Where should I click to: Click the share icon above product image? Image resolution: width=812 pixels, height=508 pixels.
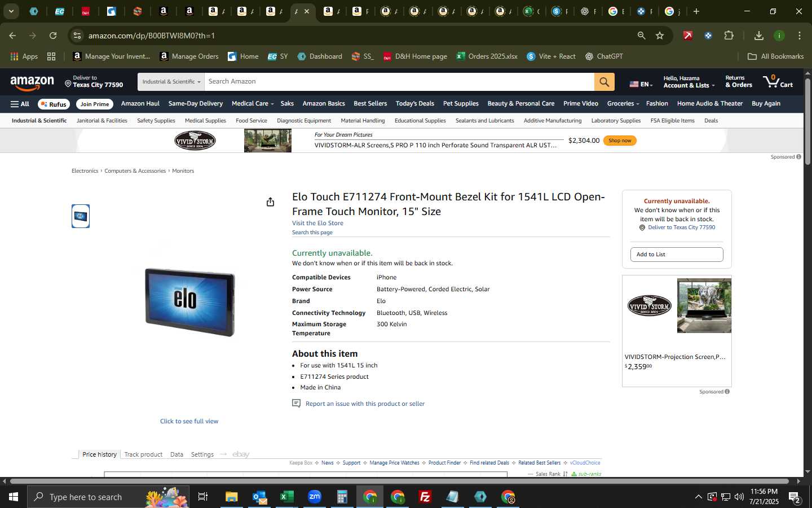coord(270,202)
